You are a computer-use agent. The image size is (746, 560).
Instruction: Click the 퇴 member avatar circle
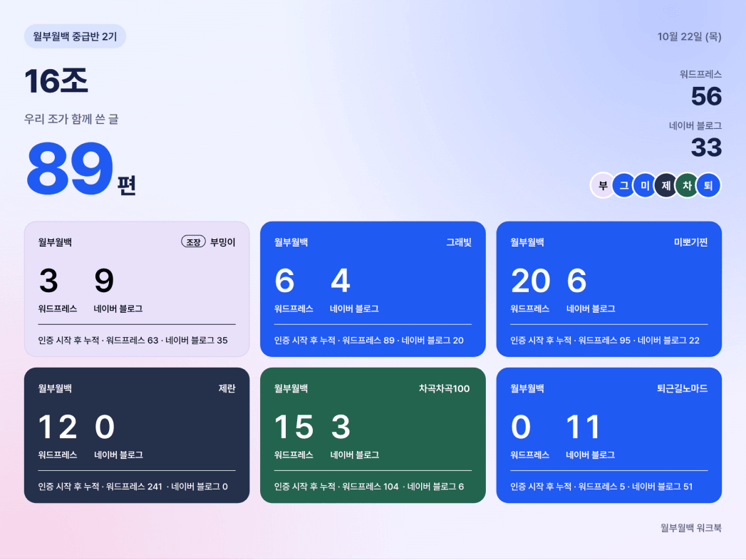coord(708,185)
